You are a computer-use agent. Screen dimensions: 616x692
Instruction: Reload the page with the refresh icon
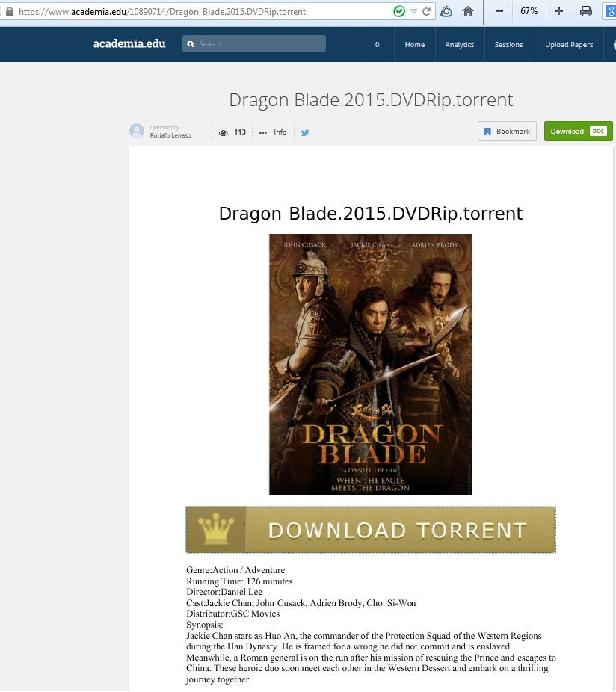pos(426,11)
